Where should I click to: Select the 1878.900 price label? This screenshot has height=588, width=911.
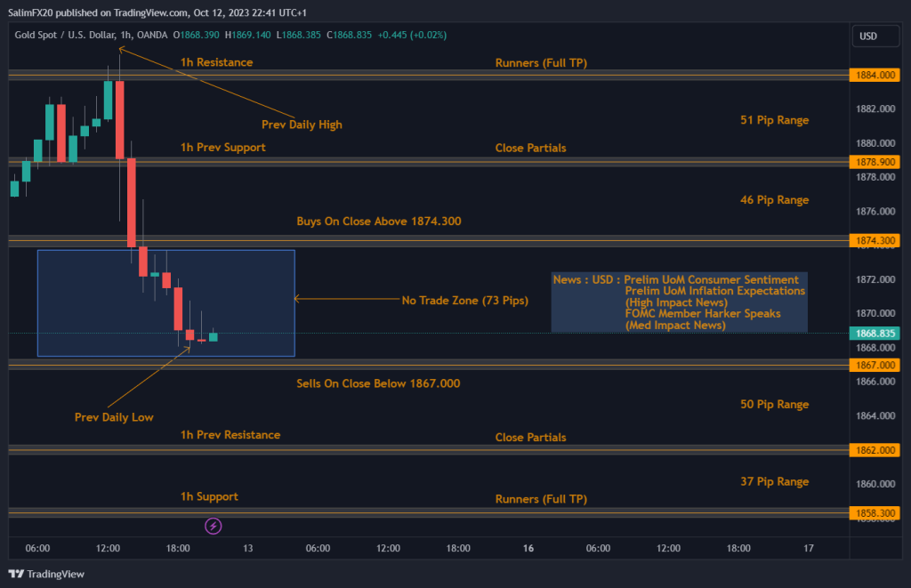(875, 162)
